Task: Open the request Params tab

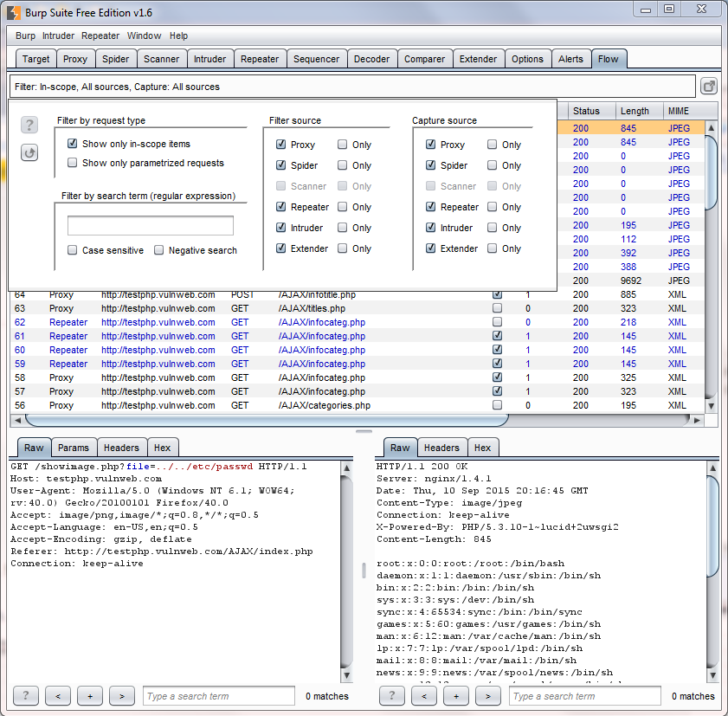Action: pos(74,448)
